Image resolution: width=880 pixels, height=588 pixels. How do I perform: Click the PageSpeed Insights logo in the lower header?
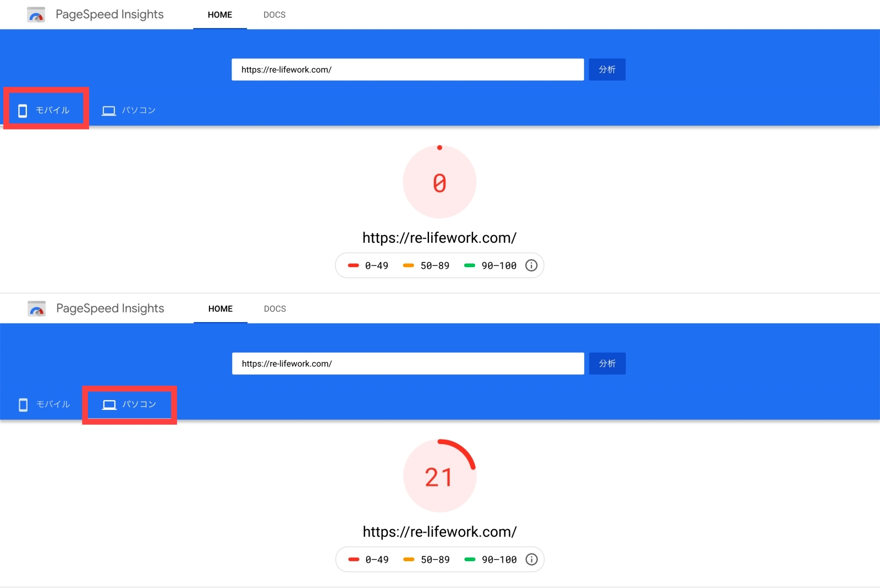[x=37, y=309]
